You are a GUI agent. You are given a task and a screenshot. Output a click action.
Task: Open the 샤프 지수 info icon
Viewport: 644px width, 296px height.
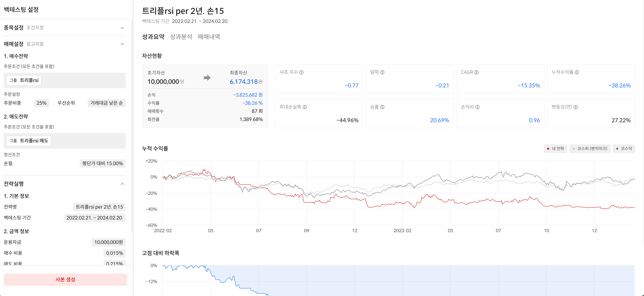point(301,72)
